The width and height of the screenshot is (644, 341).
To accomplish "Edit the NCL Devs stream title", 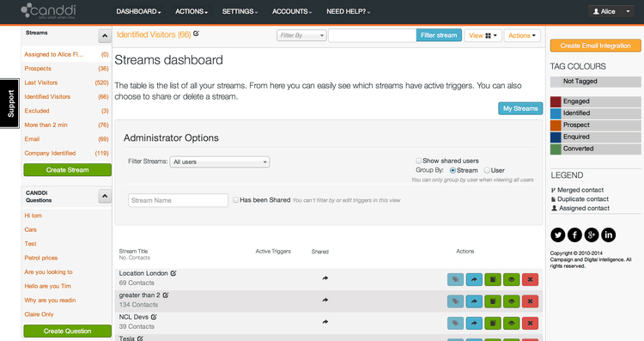I will coord(154,317).
